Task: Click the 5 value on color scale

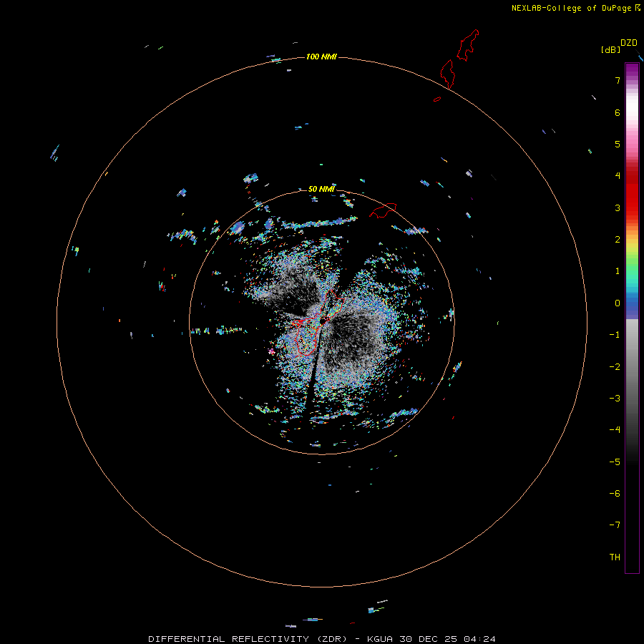Action: click(618, 144)
